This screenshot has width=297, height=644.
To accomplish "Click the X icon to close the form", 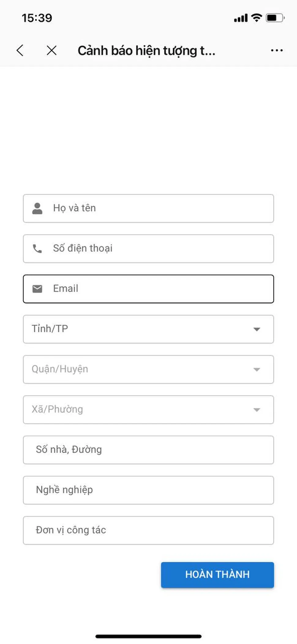I will click(51, 50).
